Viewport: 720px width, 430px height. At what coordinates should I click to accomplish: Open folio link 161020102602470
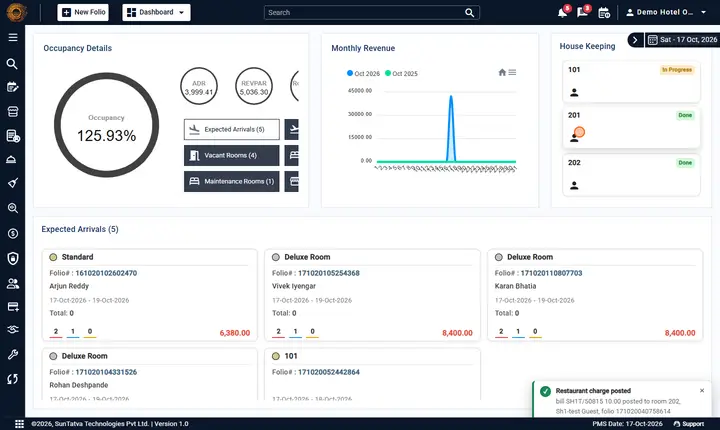tap(106, 273)
